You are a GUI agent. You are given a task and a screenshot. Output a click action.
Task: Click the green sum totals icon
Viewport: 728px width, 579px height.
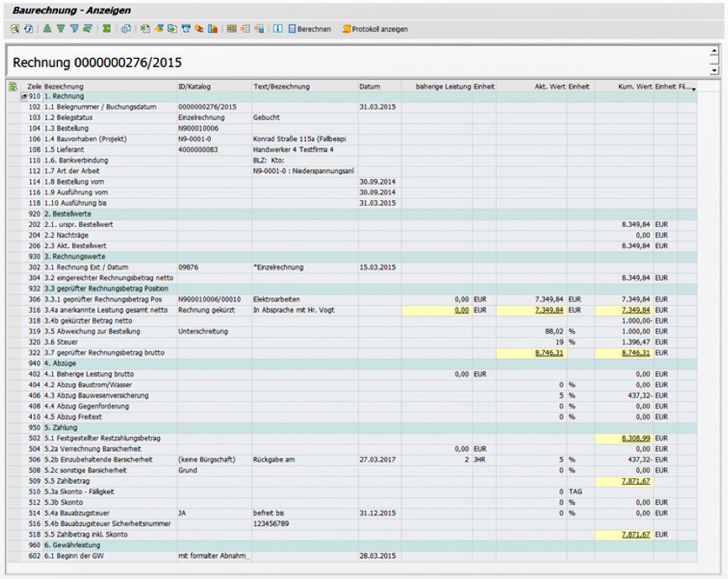tap(107, 29)
